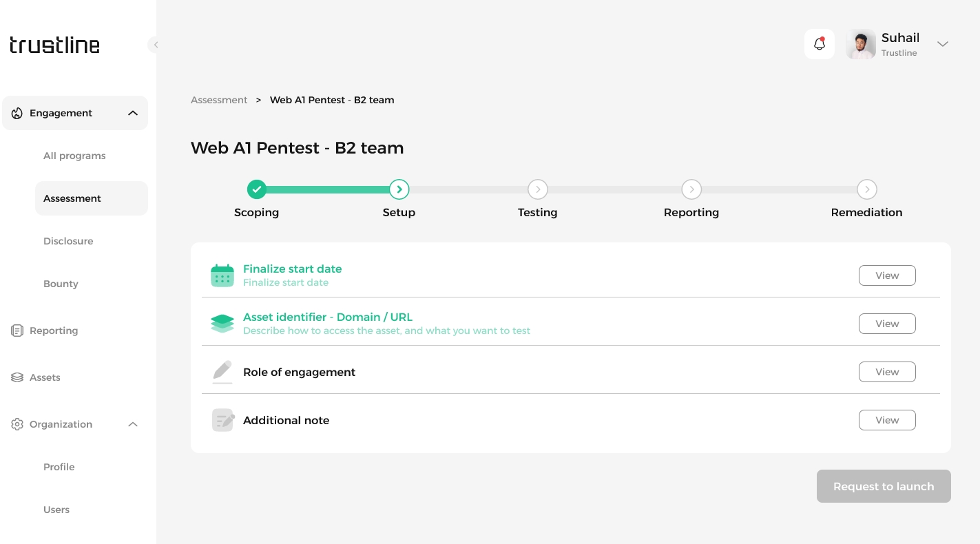Screen dimensions: 980x544
Task: Click the pencil icon beside Role of engagement
Action: tap(222, 372)
